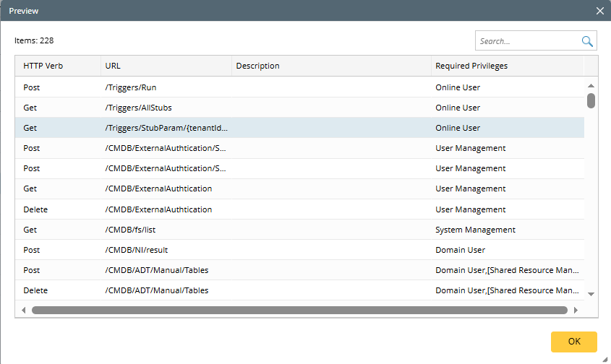Click the horizontal scrollbar thumb

(x=299, y=310)
